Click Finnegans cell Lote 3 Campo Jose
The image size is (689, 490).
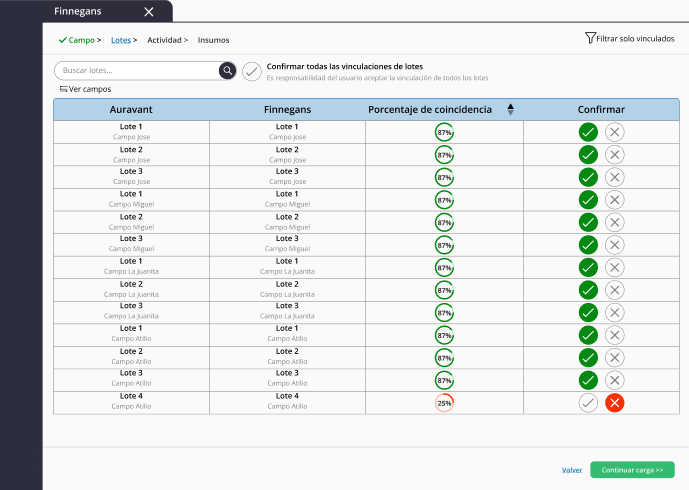point(287,178)
